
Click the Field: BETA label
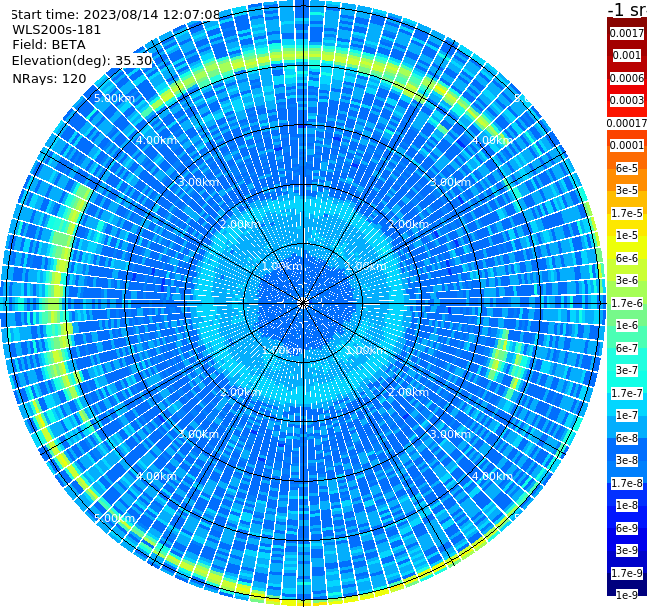click(x=49, y=45)
